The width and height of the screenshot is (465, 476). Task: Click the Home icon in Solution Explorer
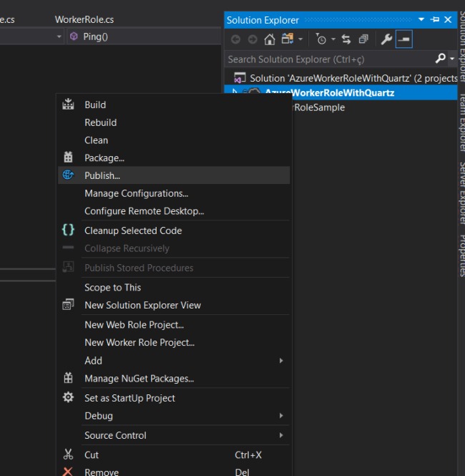270,39
